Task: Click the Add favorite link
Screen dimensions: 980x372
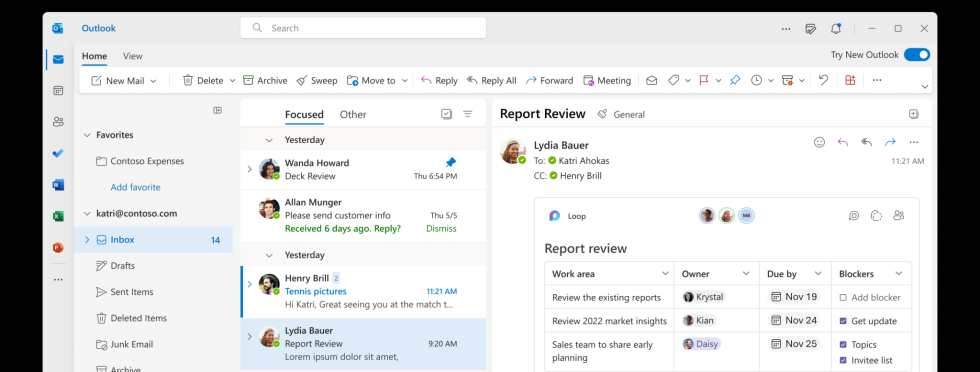Action: (136, 187)
